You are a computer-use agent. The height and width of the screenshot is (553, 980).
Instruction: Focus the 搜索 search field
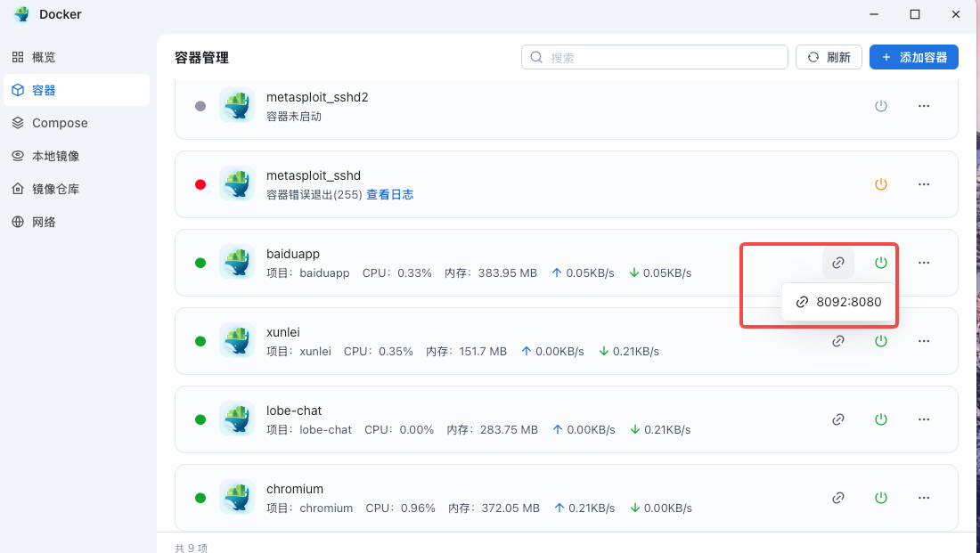click(655, 57)
